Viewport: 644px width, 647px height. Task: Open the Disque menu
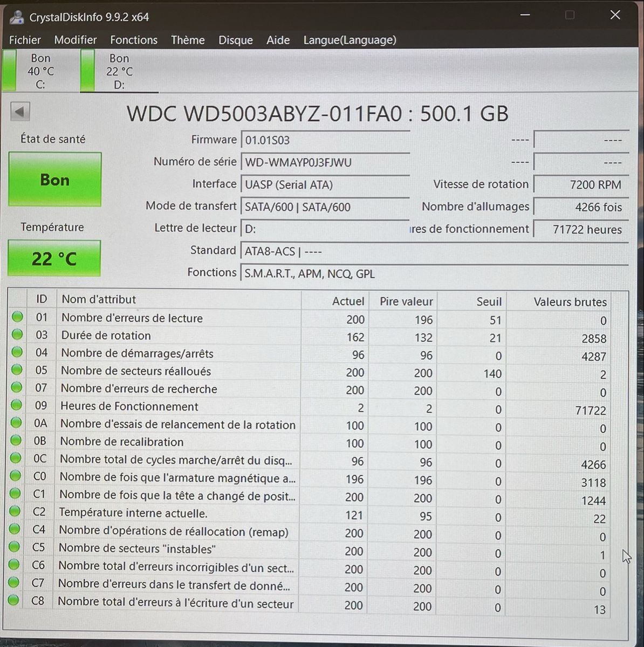tap(236, 40)
